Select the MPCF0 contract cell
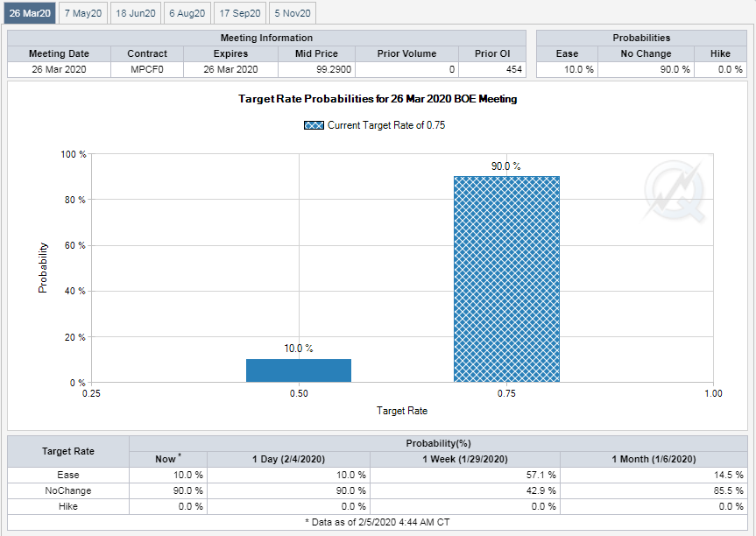Viewport: 756px width, 536px height. click(147, 69)
